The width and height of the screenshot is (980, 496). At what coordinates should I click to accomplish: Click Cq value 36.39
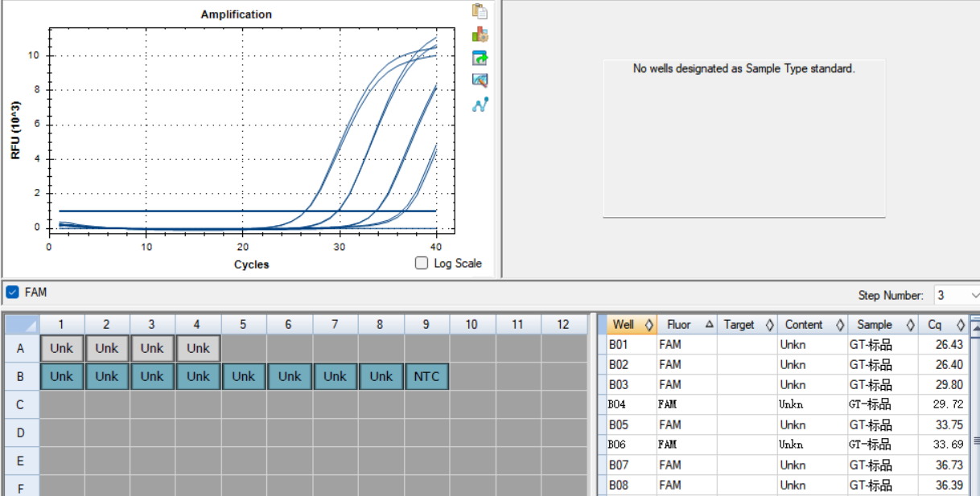(949, 485)
